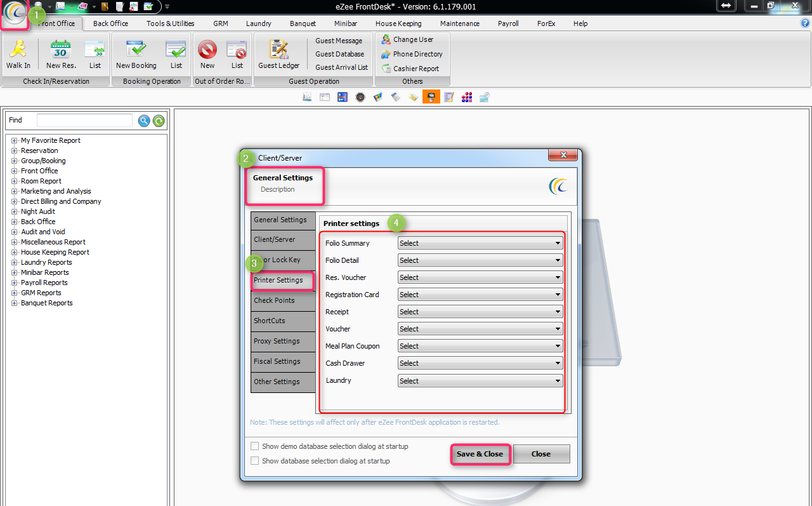Open the Registration Card printer dropdown
Screen dimensions: 812x506
tap(480, 295)
